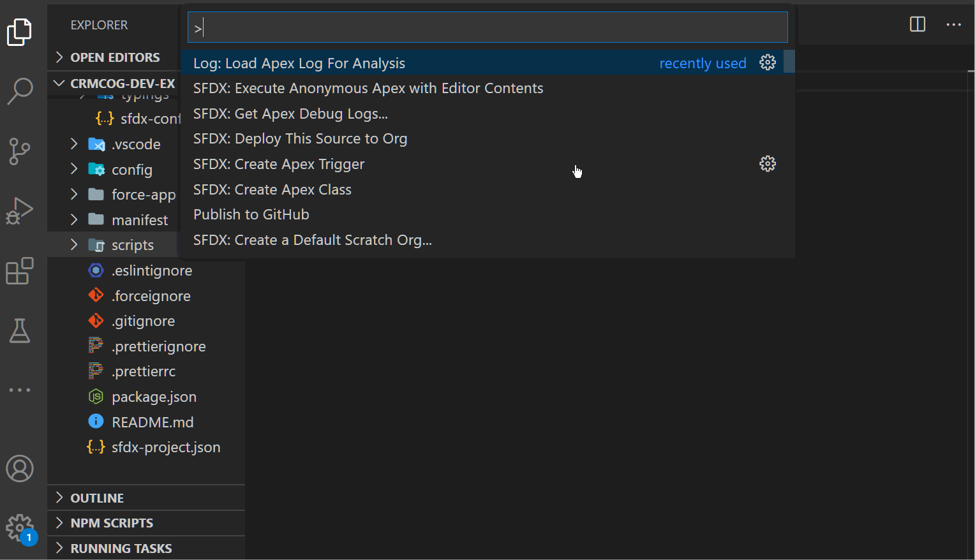
Task: Open the .eslintignore file
Action: tap(152, 270)
